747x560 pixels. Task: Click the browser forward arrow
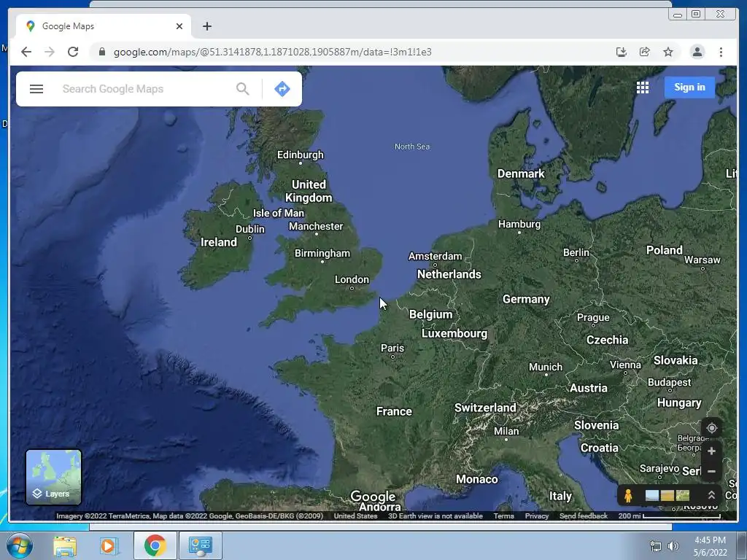point(50,52)
